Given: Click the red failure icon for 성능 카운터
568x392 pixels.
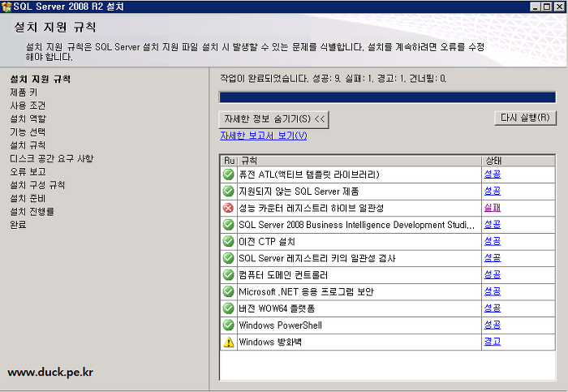Looking at the screenshot, I should coord(228,208).
